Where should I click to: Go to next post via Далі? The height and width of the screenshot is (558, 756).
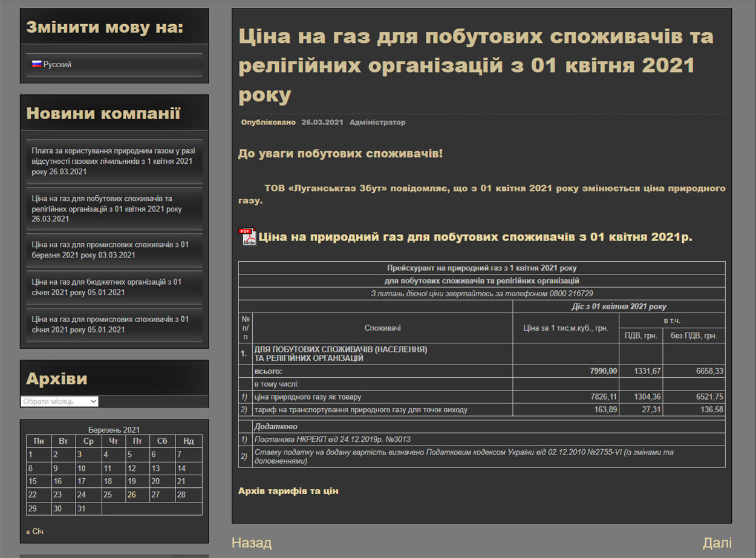click(717, 543)
